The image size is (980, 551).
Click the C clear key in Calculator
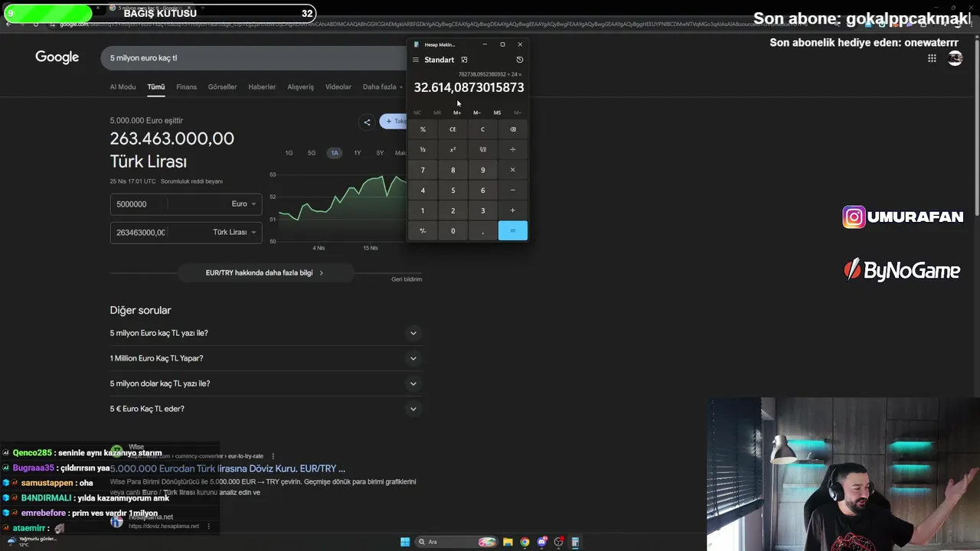click(482, 129)
